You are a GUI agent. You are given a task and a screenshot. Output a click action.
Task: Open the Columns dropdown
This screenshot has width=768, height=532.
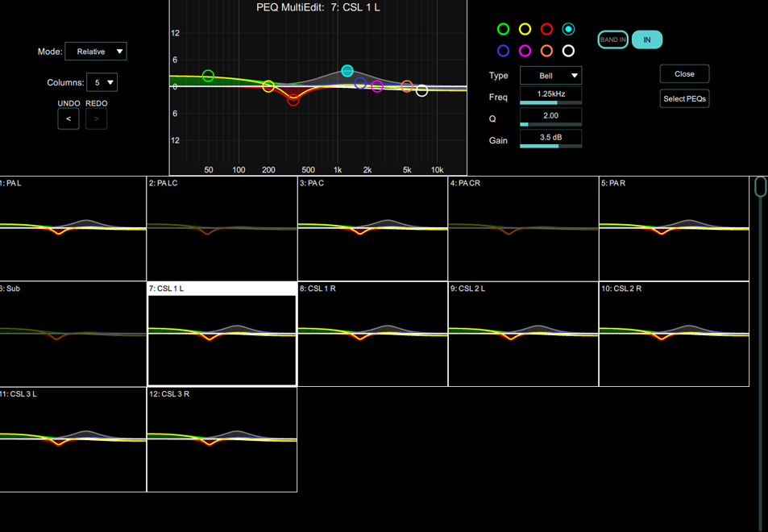102,82
